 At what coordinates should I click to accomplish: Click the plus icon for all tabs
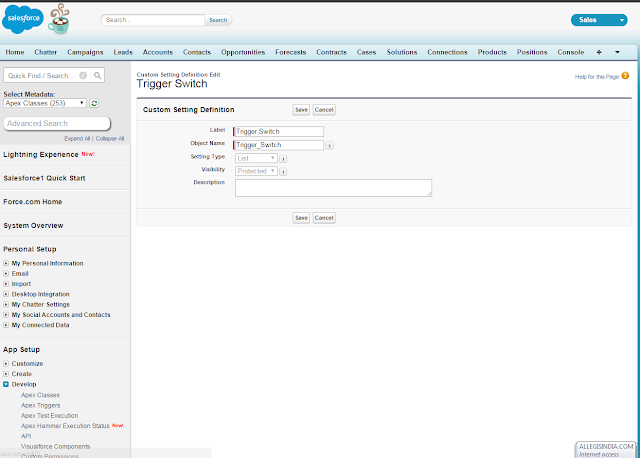tap(599, 52)
